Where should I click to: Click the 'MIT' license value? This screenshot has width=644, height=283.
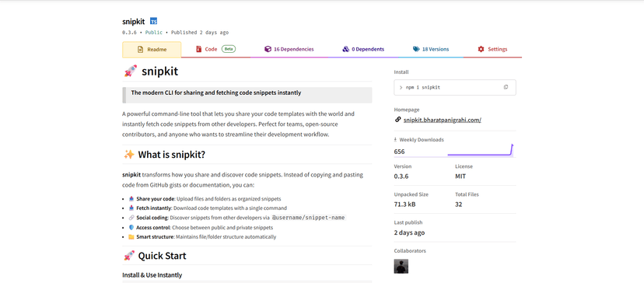point(460,176)
